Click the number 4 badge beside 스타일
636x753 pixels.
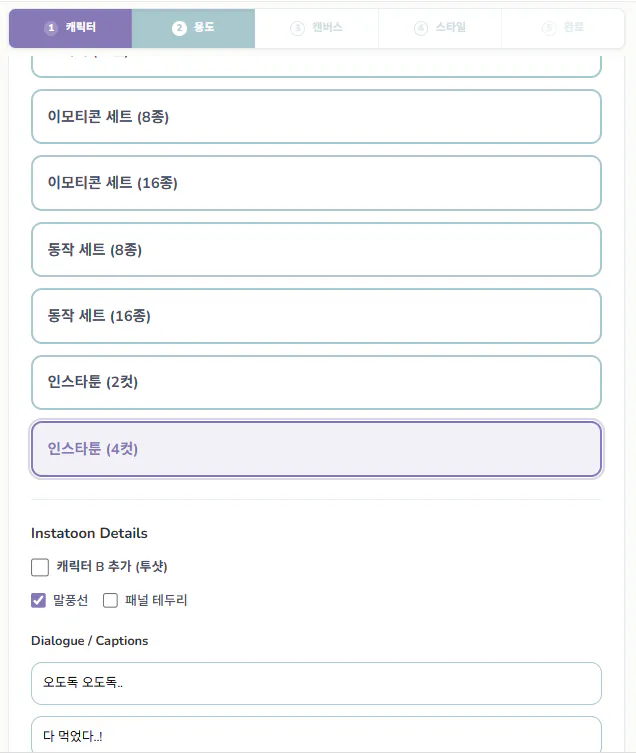click(x=420, y=28)
